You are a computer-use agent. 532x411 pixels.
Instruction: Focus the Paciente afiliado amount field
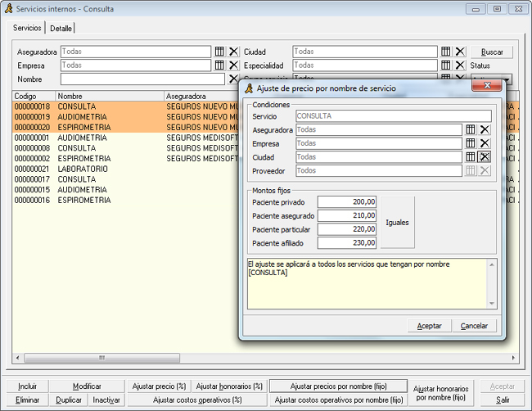(x=347, y=242)
